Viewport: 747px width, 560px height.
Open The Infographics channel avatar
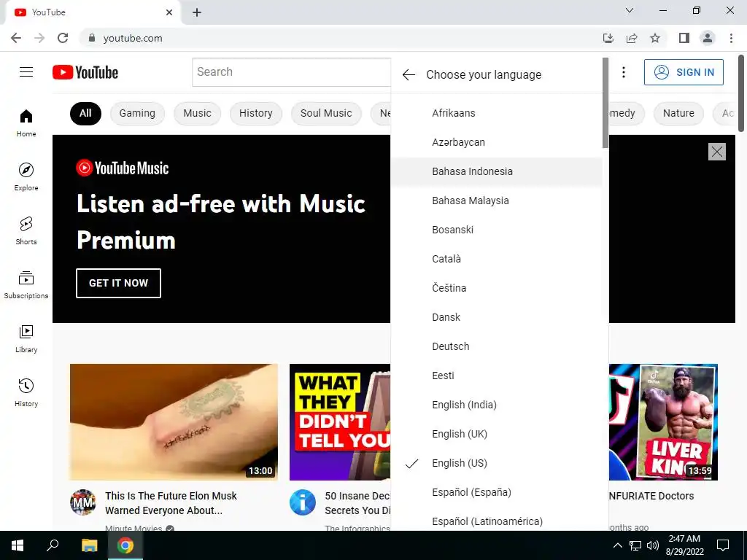(x=303, y=502)
